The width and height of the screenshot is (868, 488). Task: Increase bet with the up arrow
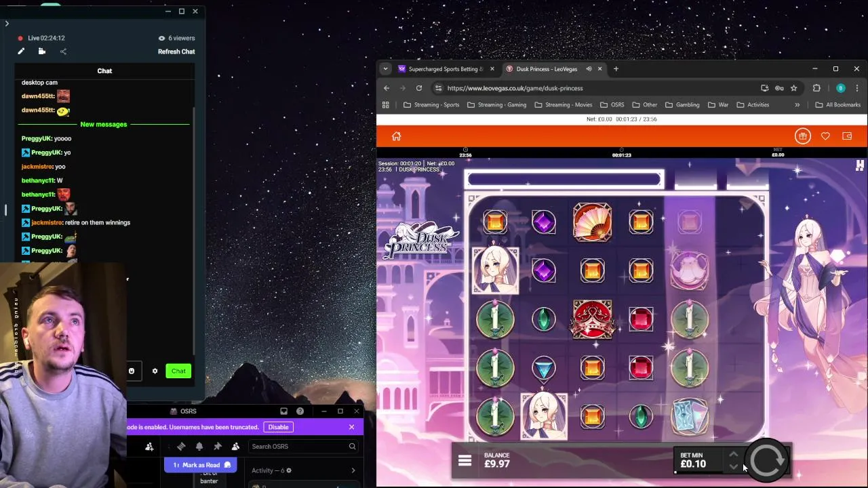(x=733, y=455)
